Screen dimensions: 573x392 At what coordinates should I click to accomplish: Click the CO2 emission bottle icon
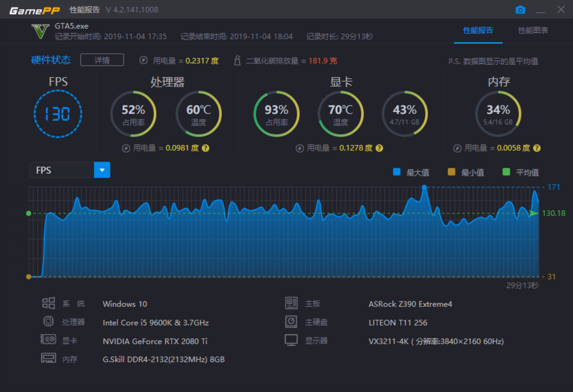237,60
